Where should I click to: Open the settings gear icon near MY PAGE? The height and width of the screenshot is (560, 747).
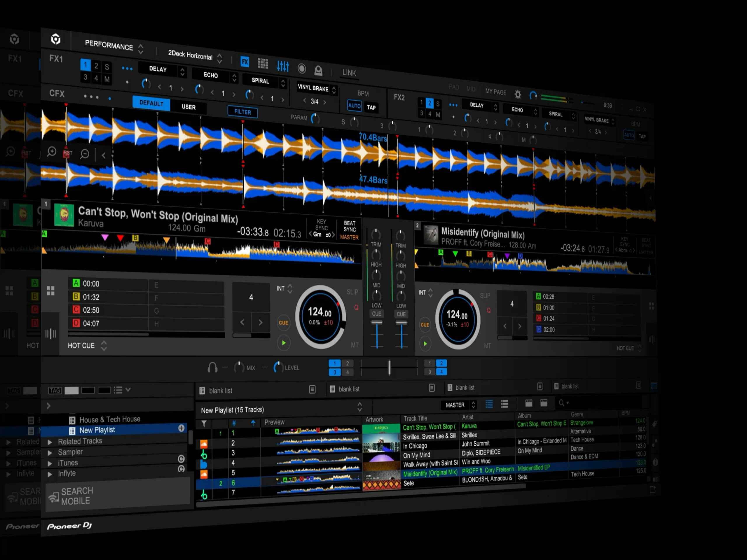click(518, 95)
